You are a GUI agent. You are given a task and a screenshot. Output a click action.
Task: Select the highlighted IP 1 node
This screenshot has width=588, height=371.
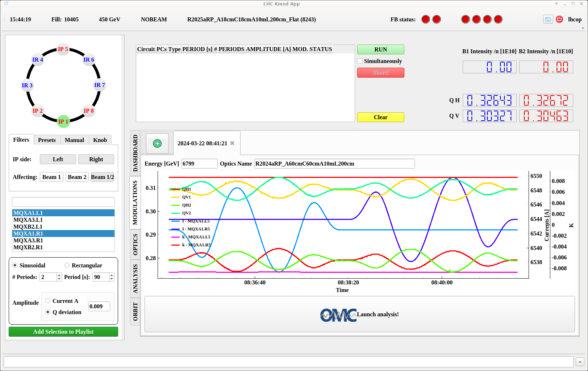pos(63,121)
